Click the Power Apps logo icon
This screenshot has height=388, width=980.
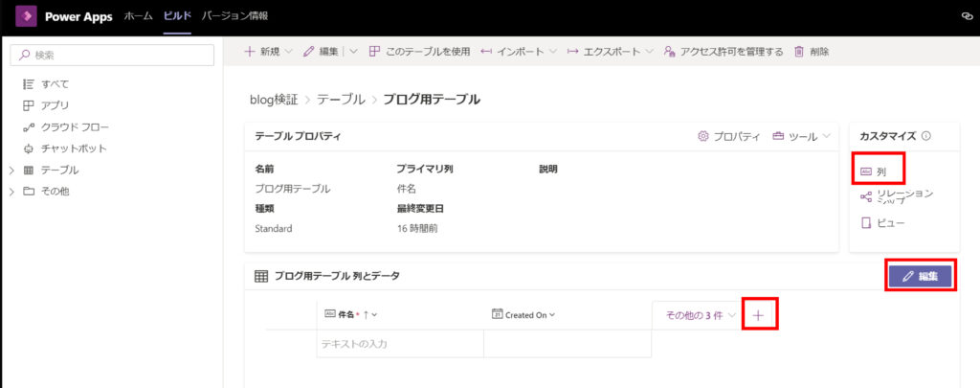(25, 16)
